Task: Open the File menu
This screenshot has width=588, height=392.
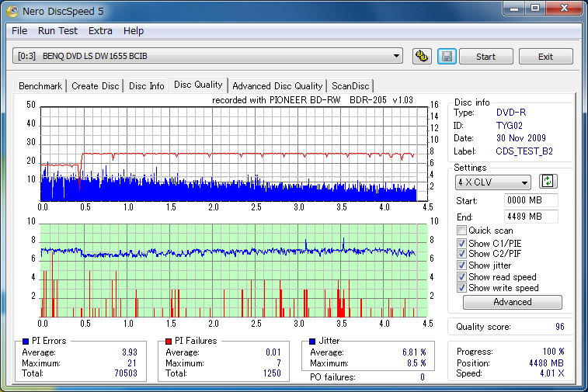Action: pos(19,31)
